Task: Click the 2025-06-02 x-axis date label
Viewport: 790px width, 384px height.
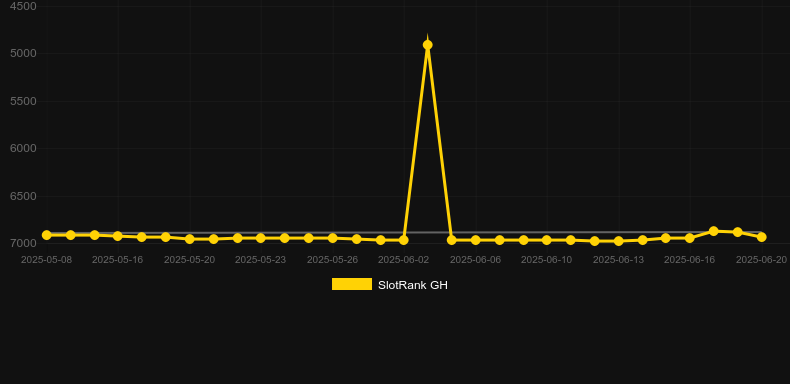Action: (x=404, y=260)
